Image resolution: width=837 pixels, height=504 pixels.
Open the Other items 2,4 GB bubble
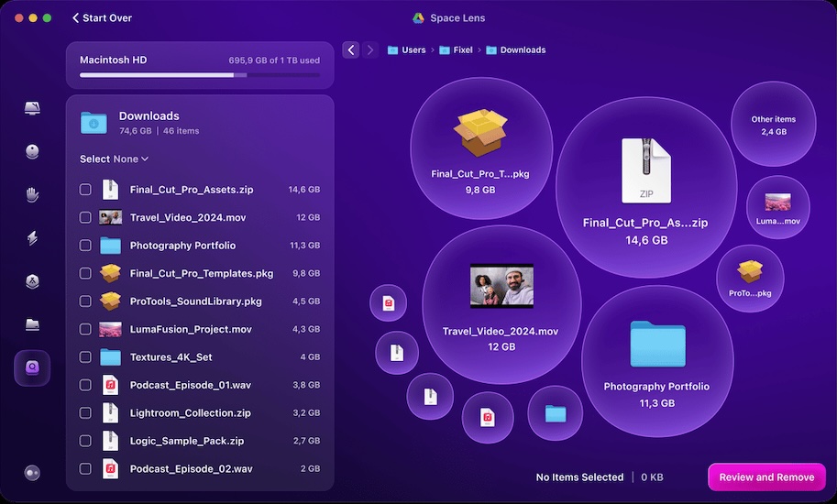pyautogui.click(x=774, y=125)
